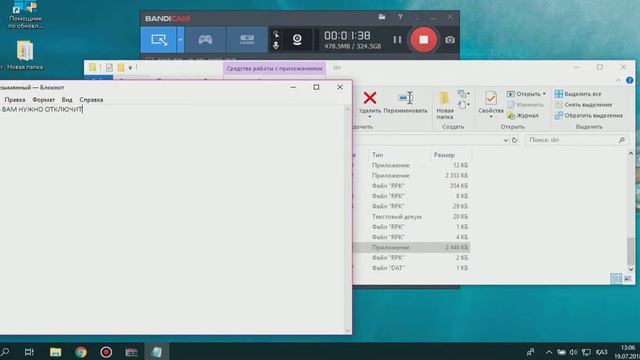
Task: Click search magnifier icon in Explorer
Action: (x=622, y=140)
